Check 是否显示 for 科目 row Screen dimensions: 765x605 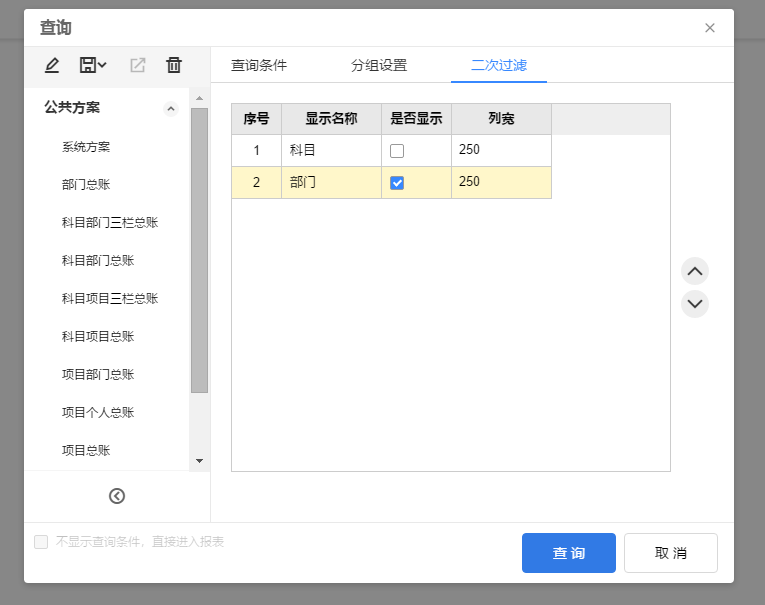(397, 151)
